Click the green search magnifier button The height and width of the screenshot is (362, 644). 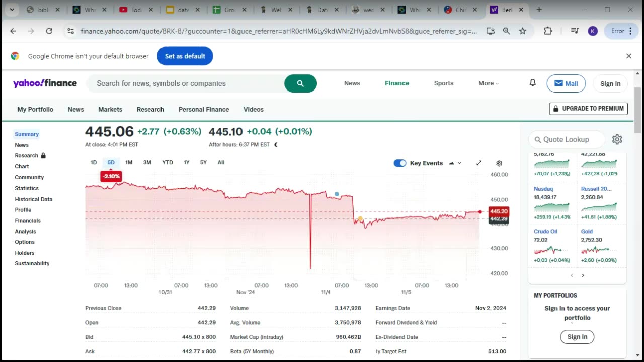(300, 83)
